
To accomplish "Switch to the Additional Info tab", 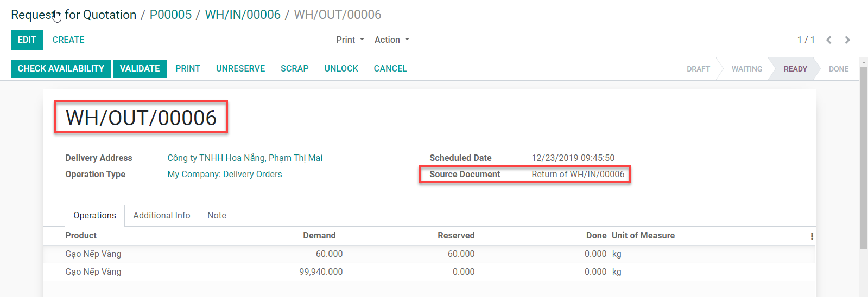I will pyautogui.click(x=161, y=216).
